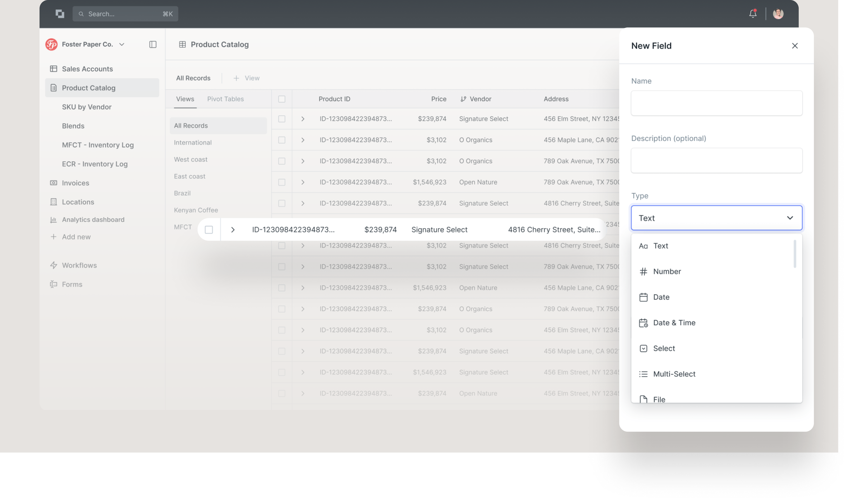Click the Workflows lightning icon

(53, 265)
